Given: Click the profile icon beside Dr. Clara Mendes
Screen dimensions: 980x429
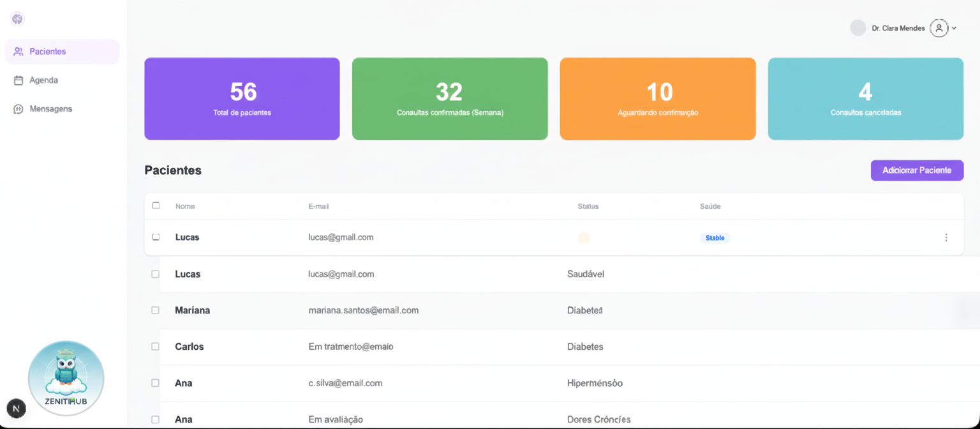Looking at the screenshot, I should click(x=938, y=27).
